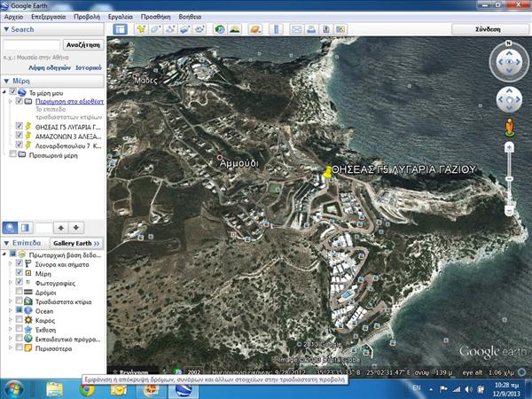
Task: Click the North indicator on compass
Action: pyautogui.click(x=508, y=43)
